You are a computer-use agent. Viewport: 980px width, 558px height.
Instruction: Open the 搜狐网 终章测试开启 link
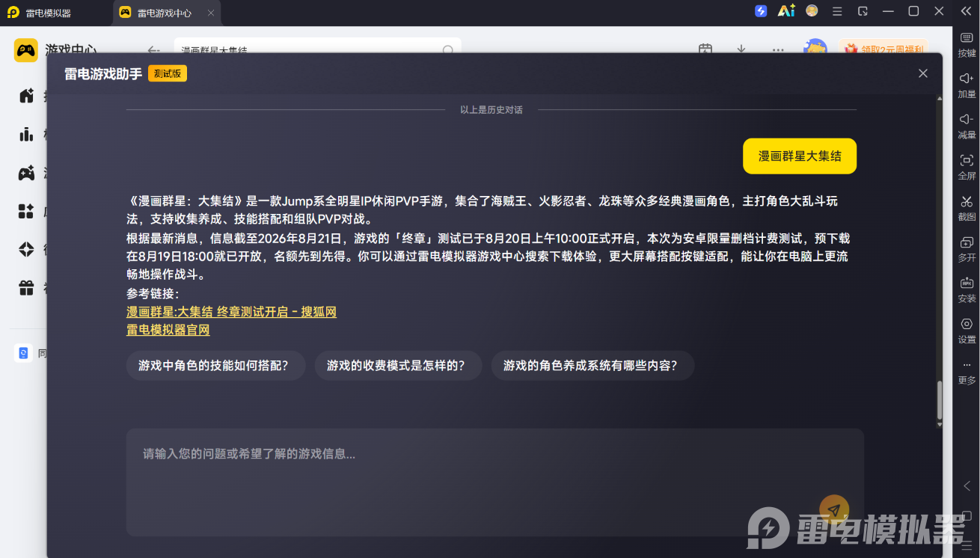(231, 312)
